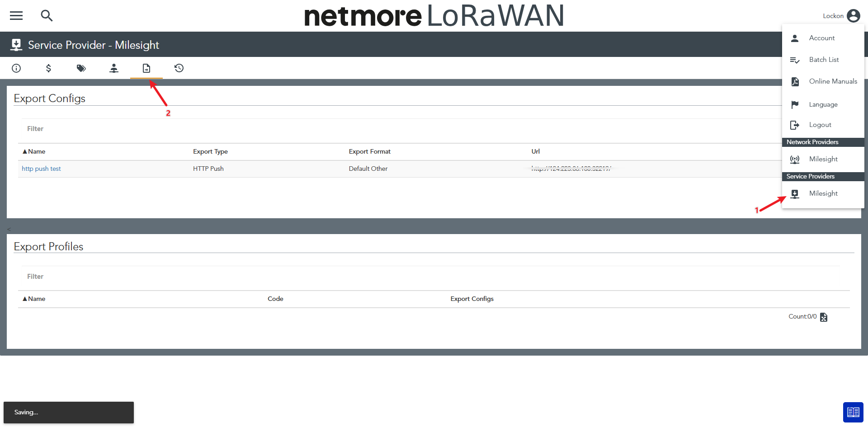Click the Batch List checklist icon
This screenshot has width=868, height=427.
[x=795, y=60]
